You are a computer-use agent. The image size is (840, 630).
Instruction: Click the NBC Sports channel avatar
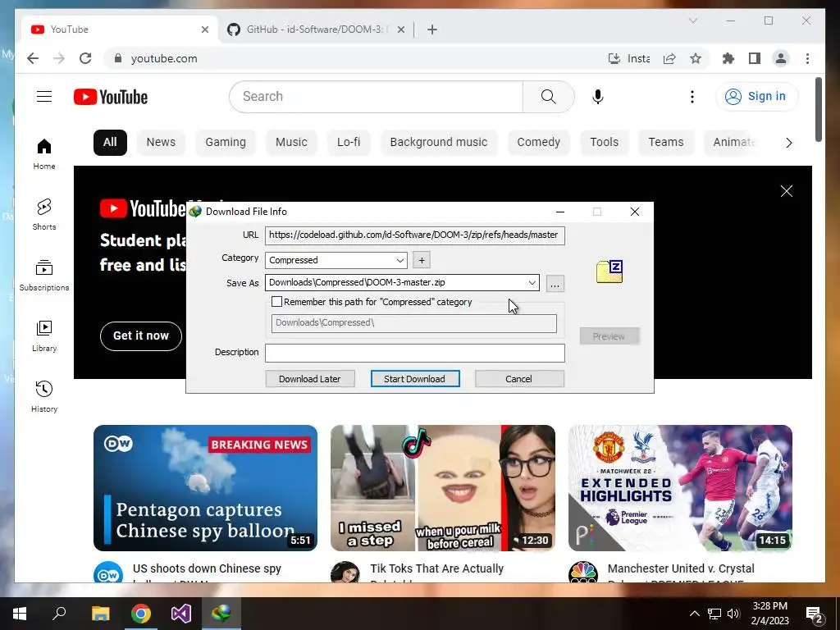pyautogui.click(x=583, y=573)
